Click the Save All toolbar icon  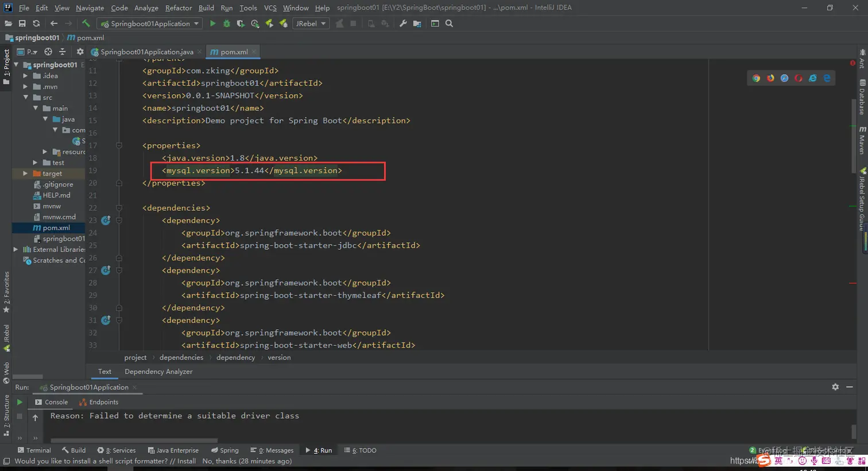click(x=22, y=24)
